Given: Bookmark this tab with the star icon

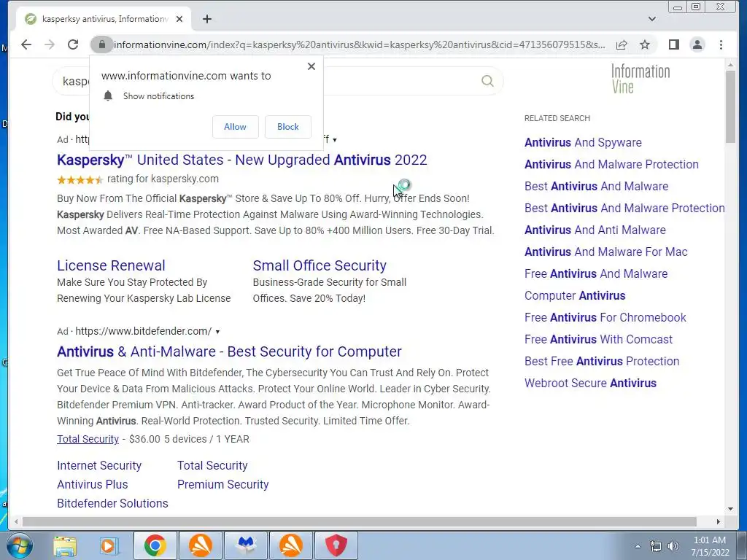Looking at the screenshot, I should (645, 44).
